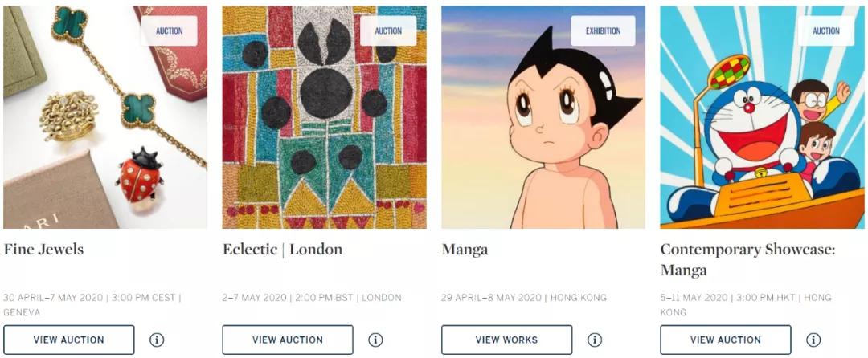
Task: Select Exhibition badge on Manga image
Action: 603,31
